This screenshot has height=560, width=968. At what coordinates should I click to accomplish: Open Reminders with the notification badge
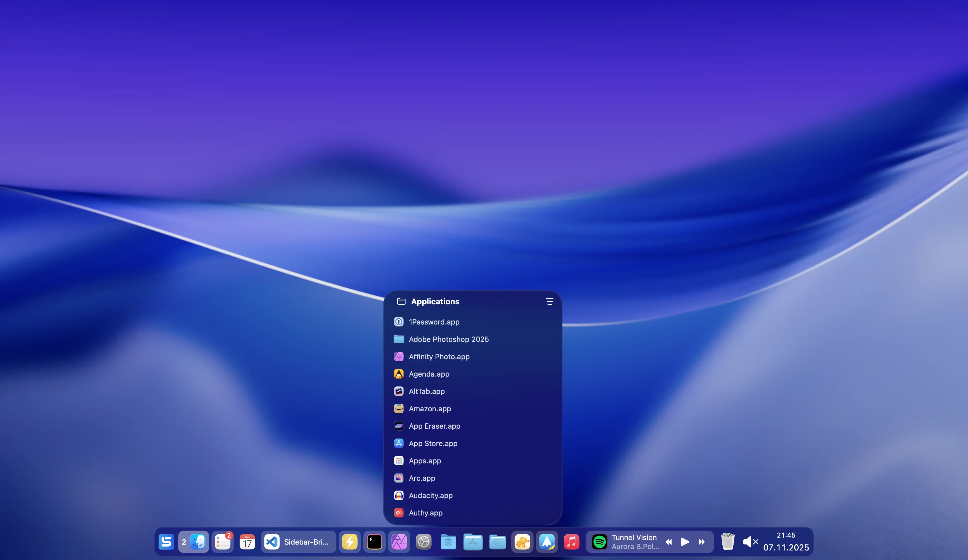(223, 542)
